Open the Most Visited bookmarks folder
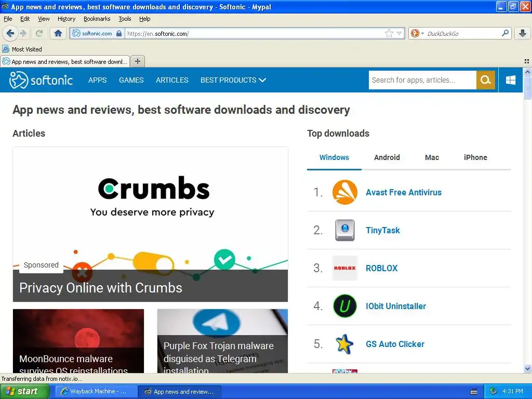 [x=22, y=49]
